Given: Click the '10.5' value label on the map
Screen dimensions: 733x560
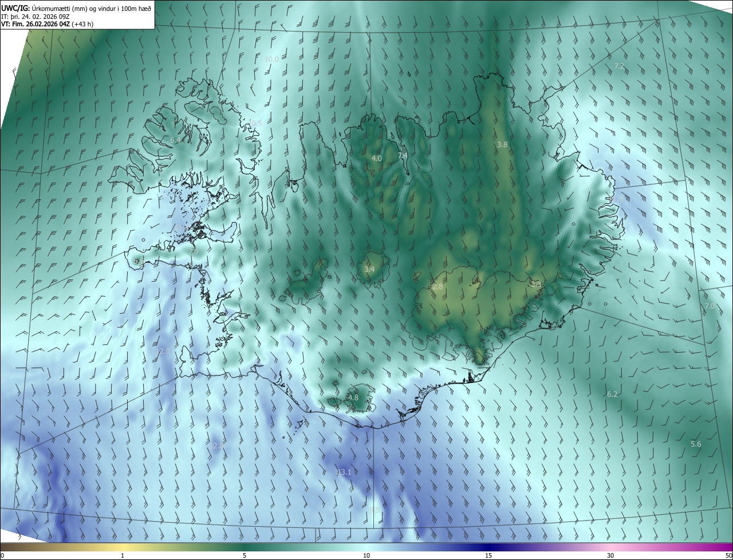Looking at the screenshot, I should 255,124.
